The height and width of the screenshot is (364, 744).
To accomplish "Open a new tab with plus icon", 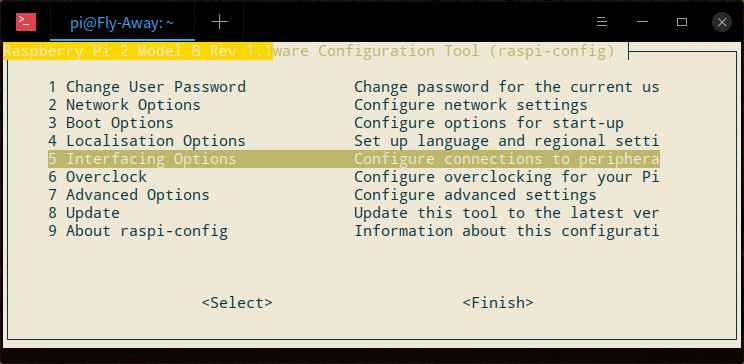I will coord(219,22).
